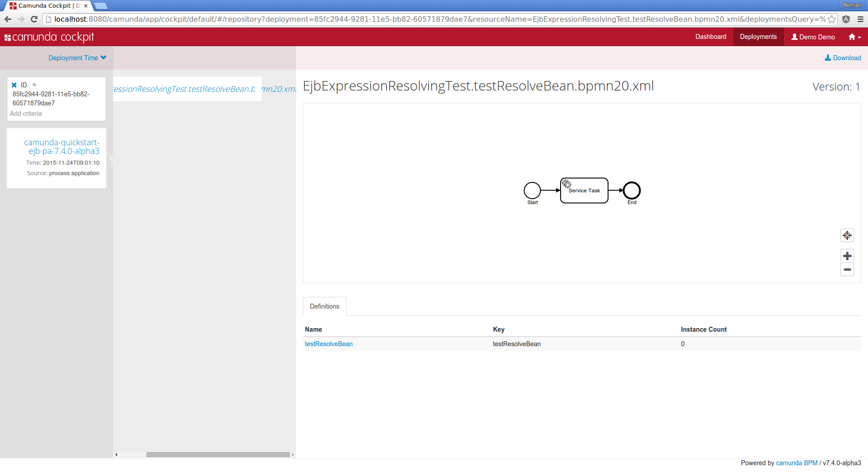This screenshot has width=868, height=472.
Task: Bookmark this page with the star icon
Action: coord(831,19)
